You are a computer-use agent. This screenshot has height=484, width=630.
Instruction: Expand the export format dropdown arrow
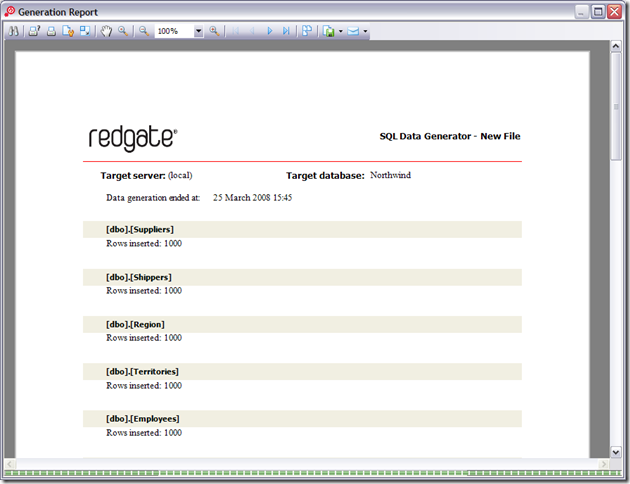[341, 31]
